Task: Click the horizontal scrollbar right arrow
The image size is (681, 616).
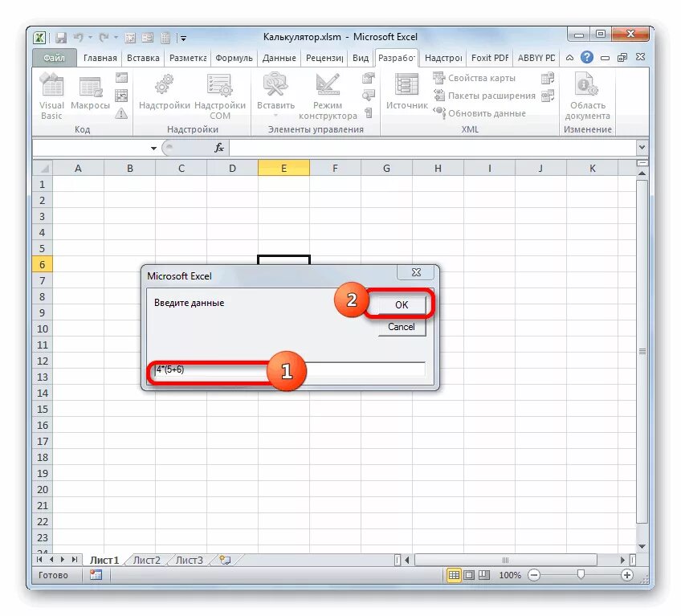Action: [x=622, y=560]
